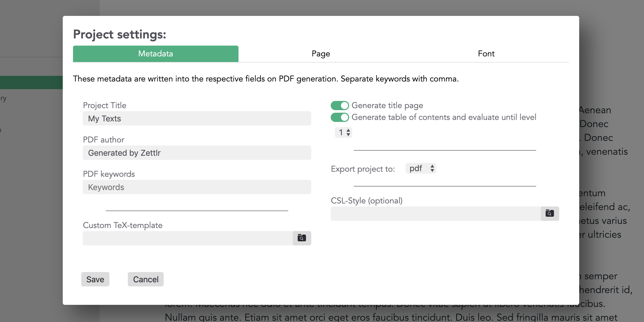Switch to the Page tab

(x=321, y=54)
